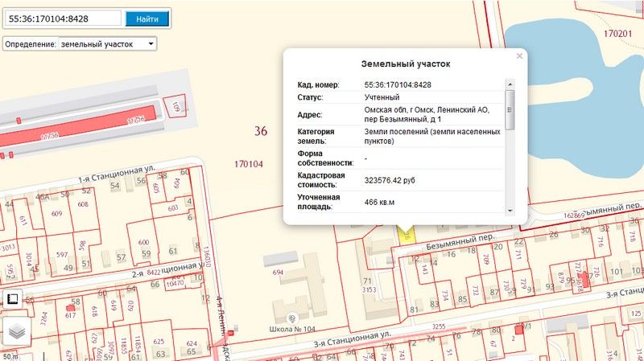Click the popup scrollbar down arrow
Image resolution: width=644 pixels, height=361 pixels.
point(510,210)
